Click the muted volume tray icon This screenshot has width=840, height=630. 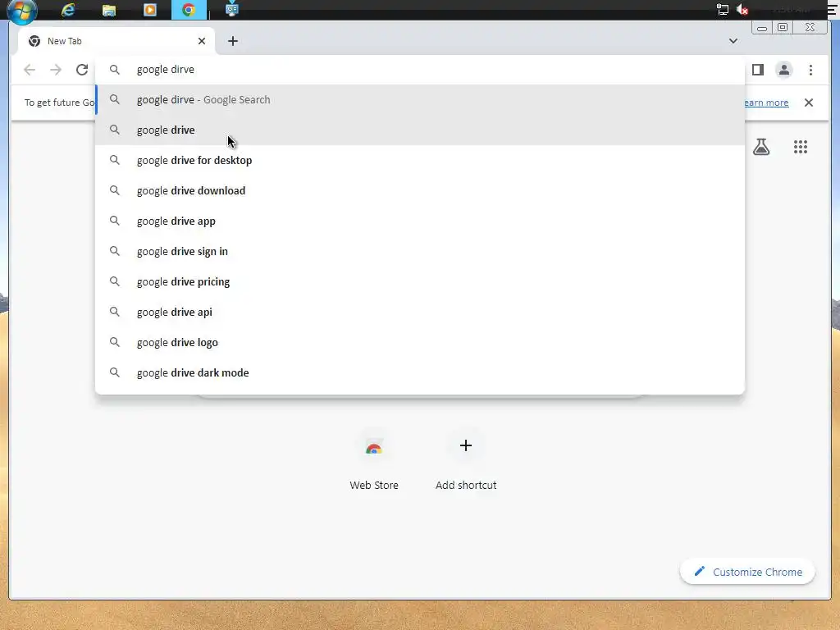tap(742, 10)
